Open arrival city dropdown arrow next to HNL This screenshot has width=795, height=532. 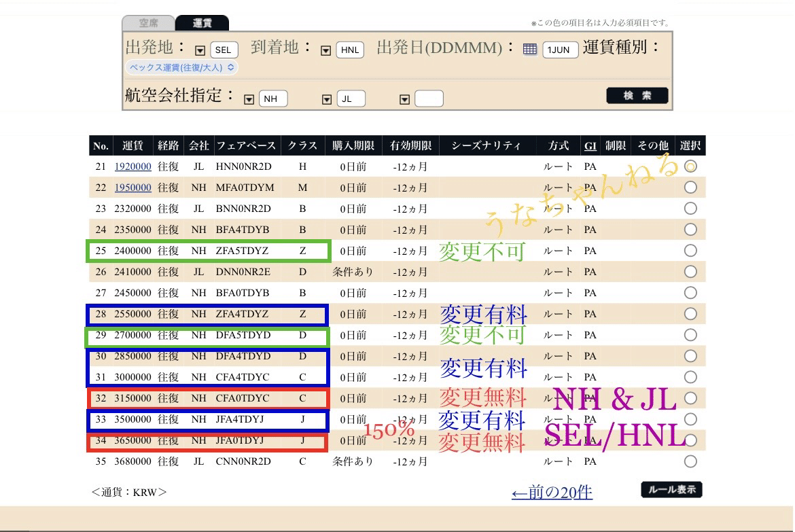coord(325,50)
